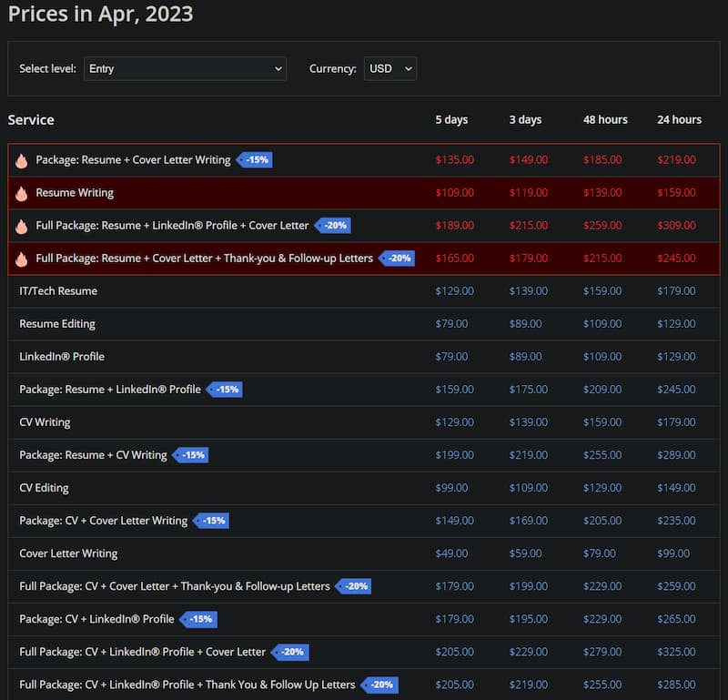Select the IT/Tech Resume service name
The image size is (728, 700).
pos(58,291)
